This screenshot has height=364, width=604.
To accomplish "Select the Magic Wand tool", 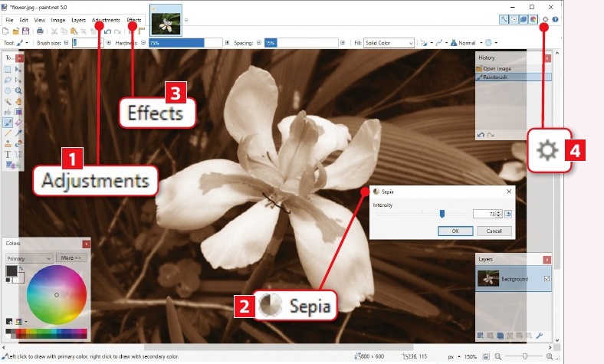I will pyautogui.click(x=8, y=100).
